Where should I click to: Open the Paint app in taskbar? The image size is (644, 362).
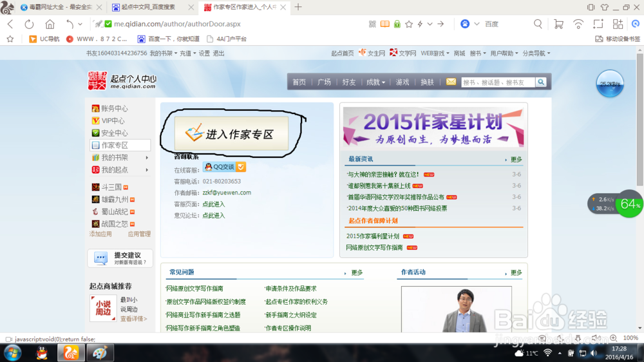[100, 353]
